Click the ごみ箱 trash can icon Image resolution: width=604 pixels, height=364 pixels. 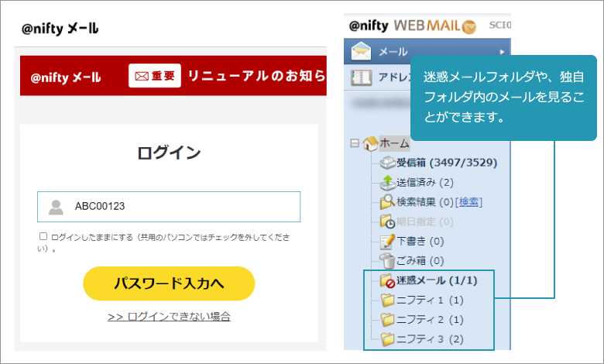387,261
